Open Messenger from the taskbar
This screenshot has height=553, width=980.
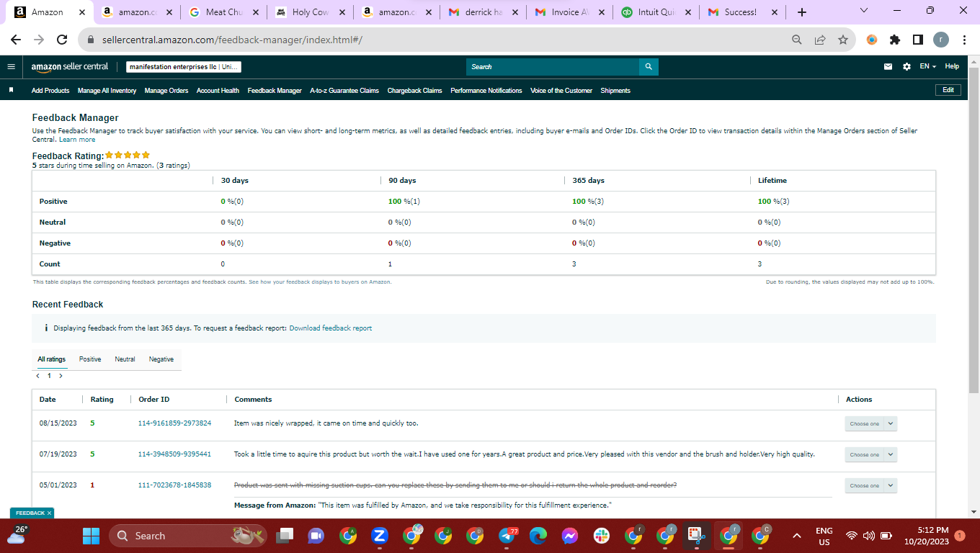(x=570, y=536)
